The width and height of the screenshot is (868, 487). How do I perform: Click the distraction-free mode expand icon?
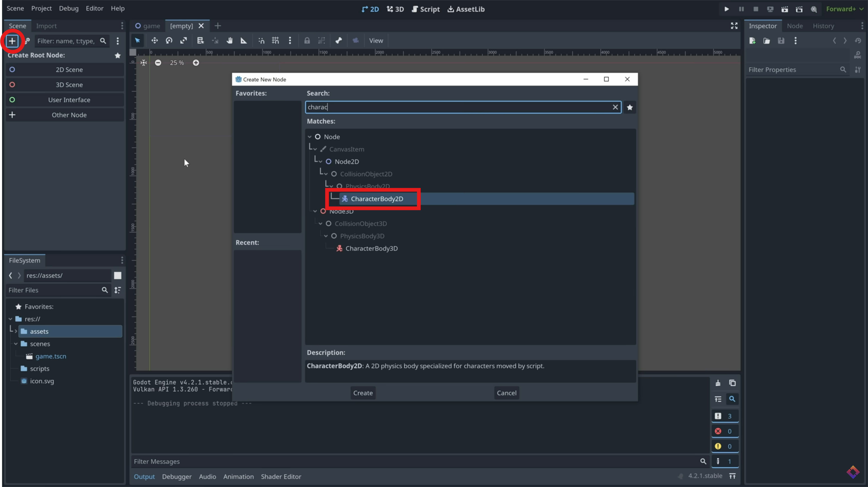point(734,26)
